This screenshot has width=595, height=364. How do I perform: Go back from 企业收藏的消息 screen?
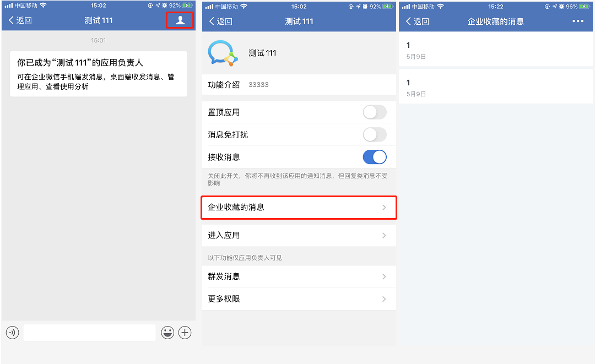coord(418,21)
